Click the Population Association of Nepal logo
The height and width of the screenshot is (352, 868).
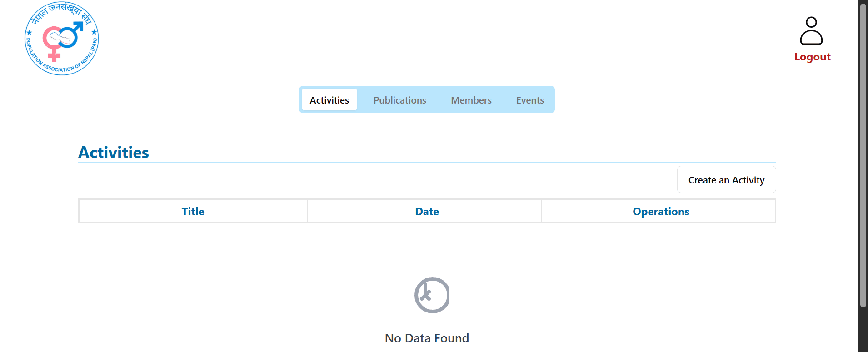pyautogui.click(x=61, y=39)
